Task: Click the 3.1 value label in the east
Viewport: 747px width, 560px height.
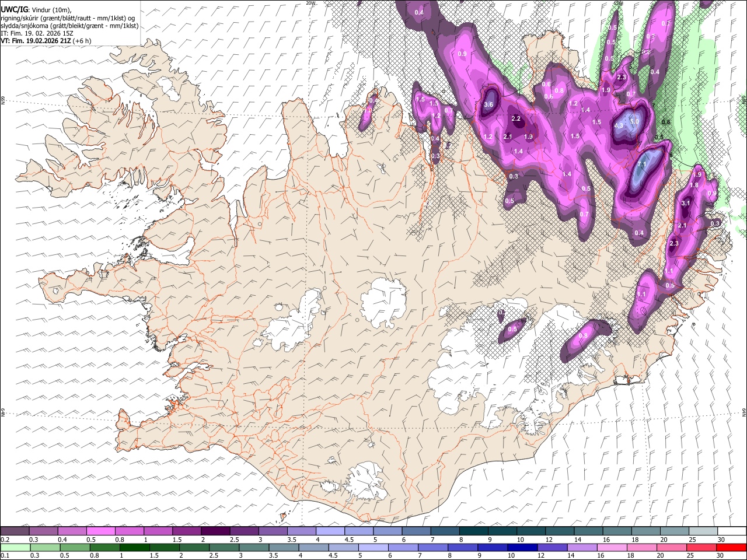Action: click(x=686, y=203)
